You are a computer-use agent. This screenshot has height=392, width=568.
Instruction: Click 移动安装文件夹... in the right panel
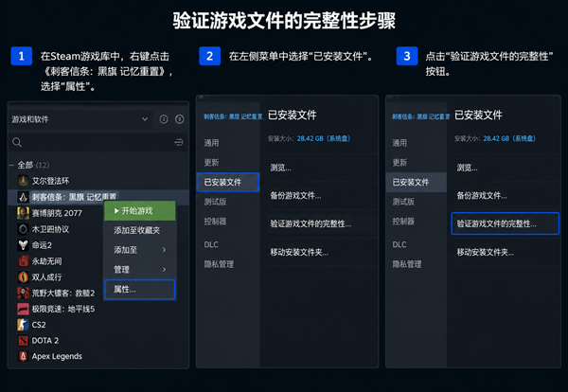coord(486,252)
